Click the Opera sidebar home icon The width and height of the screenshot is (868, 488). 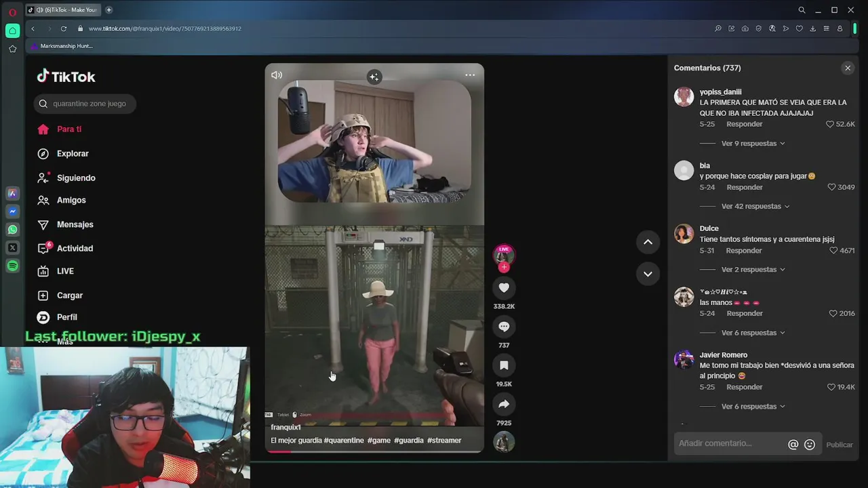(12, 30)
